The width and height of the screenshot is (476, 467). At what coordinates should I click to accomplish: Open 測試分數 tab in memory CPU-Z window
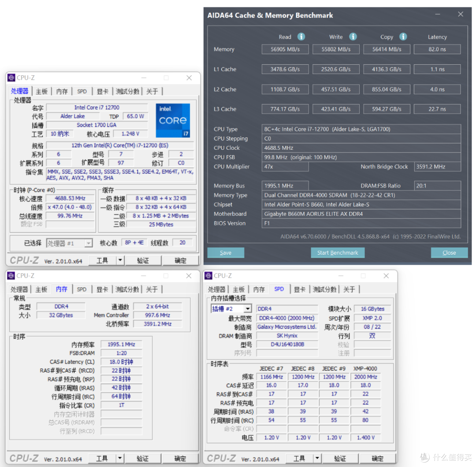(127, 289)
